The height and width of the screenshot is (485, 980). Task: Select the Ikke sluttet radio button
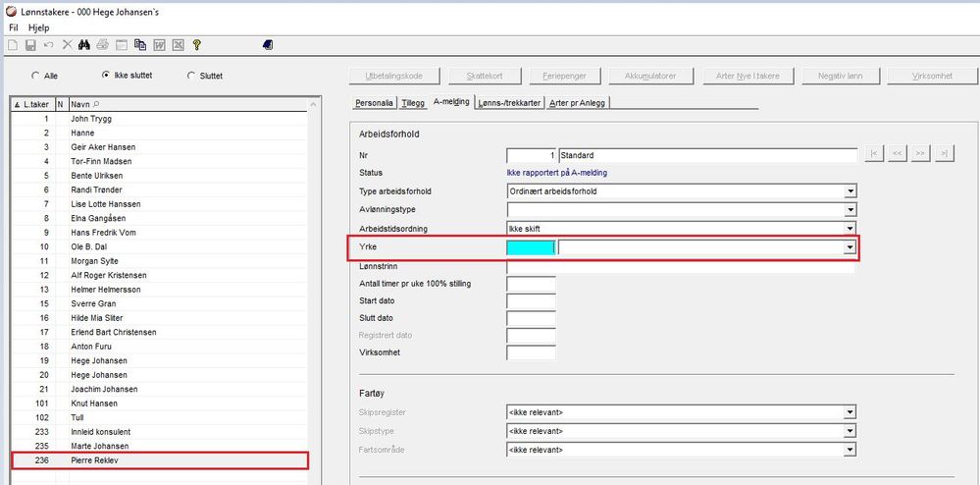[x=107, y=76]
